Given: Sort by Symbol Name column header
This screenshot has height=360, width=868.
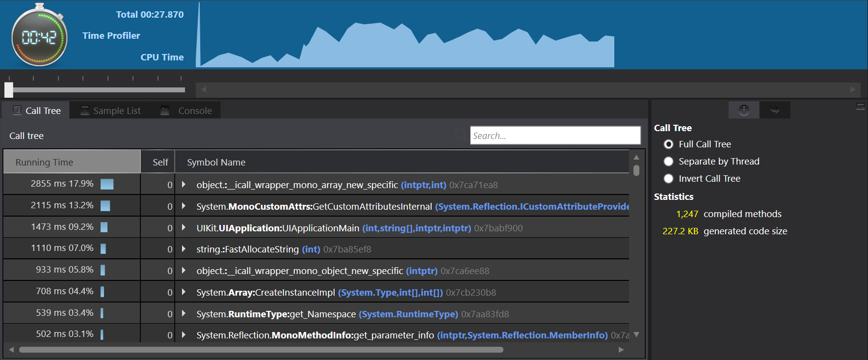Looking at the screenshot, I should tap(402, 162).
